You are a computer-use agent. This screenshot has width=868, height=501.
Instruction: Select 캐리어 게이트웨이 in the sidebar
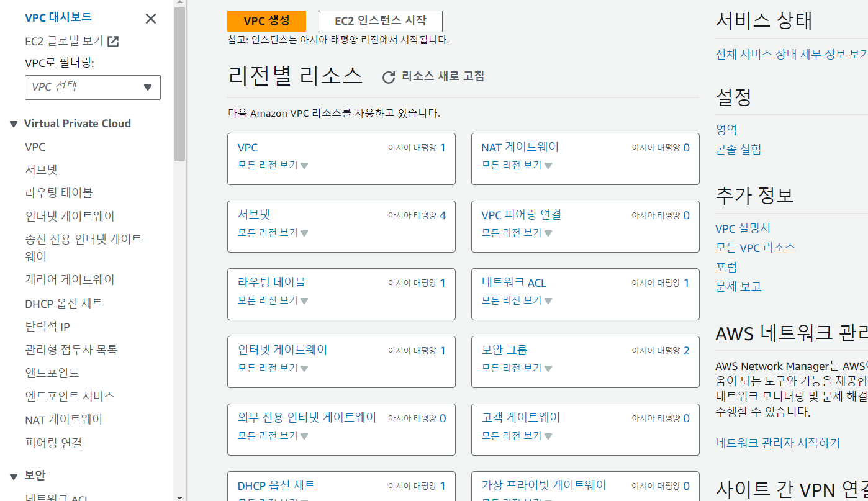pos(70,280)
